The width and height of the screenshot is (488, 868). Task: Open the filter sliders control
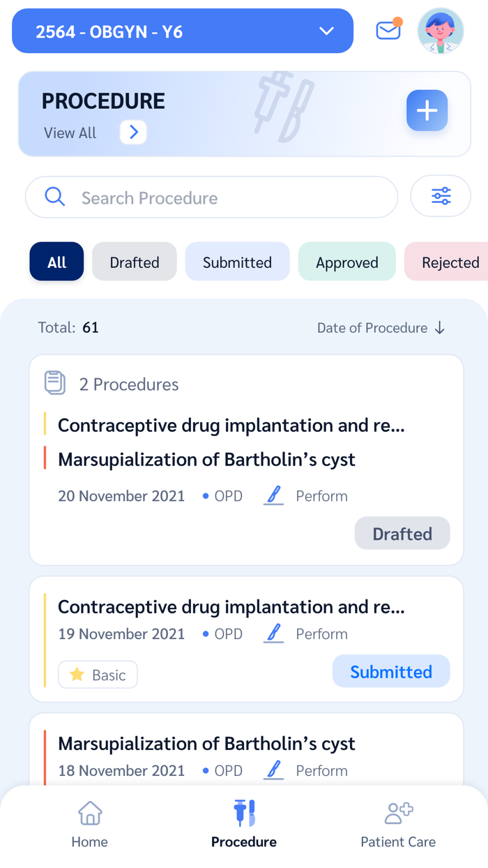[x=441, y=196]
